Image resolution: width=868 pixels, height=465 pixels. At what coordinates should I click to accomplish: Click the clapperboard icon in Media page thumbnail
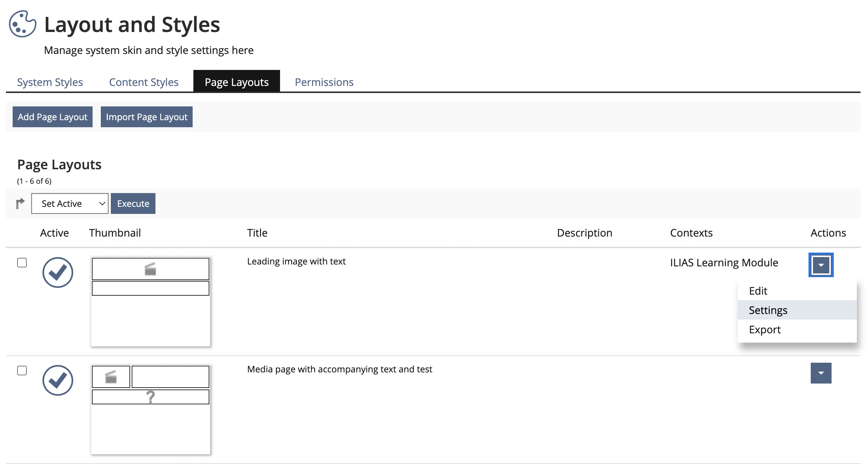pyautogui.click(x=111, y=377)
